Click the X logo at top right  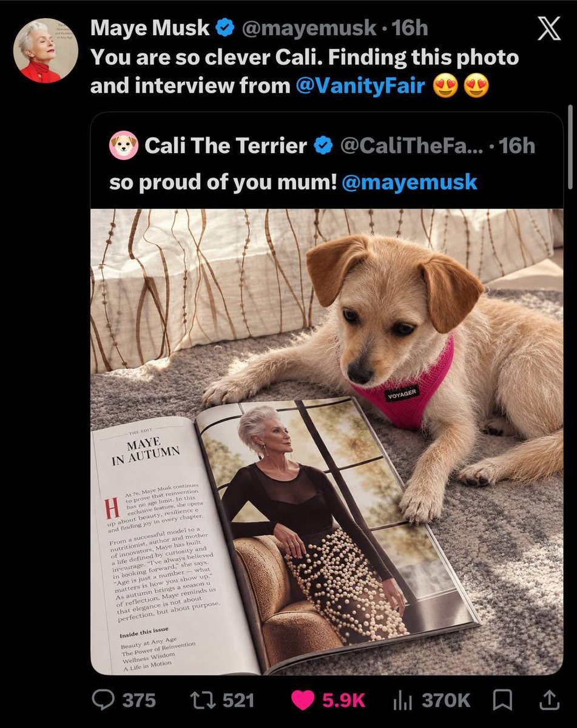coord(549,30)
